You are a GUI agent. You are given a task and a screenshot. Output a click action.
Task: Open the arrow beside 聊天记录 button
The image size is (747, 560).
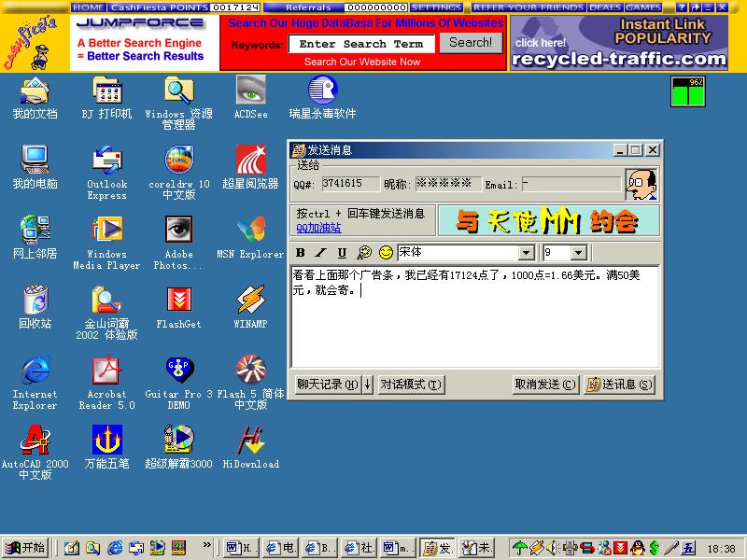coord(368,385)
